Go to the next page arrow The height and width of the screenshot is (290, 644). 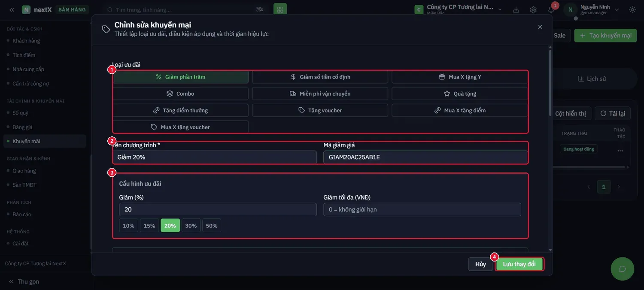click(x=619, y=187)
